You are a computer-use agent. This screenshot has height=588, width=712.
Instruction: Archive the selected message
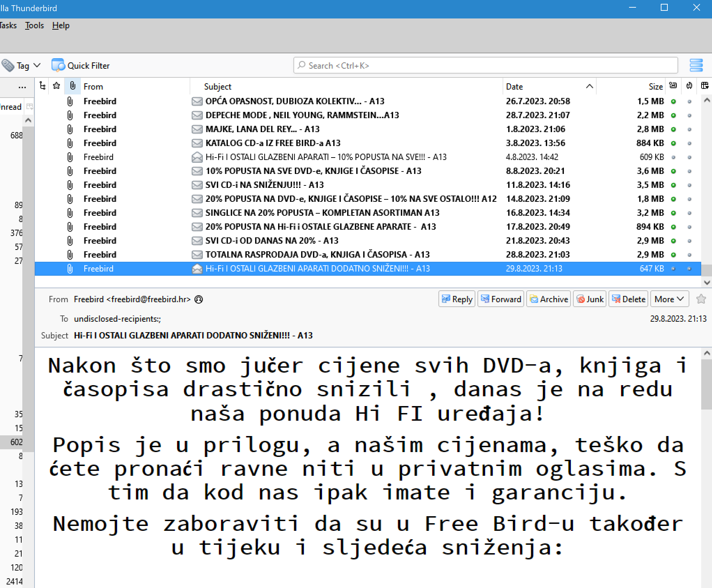point(549,299)
